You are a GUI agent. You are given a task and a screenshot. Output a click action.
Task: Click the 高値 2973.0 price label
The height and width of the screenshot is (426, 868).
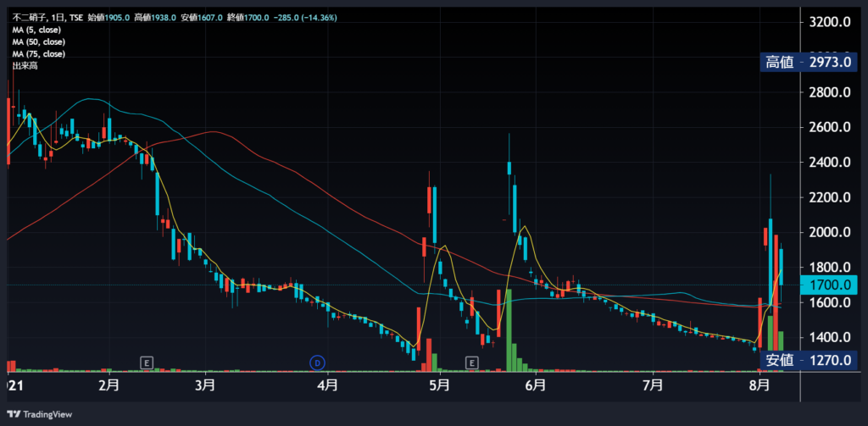(809, 63)
